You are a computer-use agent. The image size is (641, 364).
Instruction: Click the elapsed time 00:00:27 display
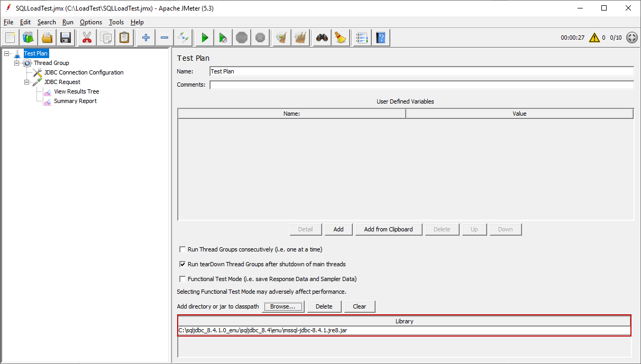573,38
